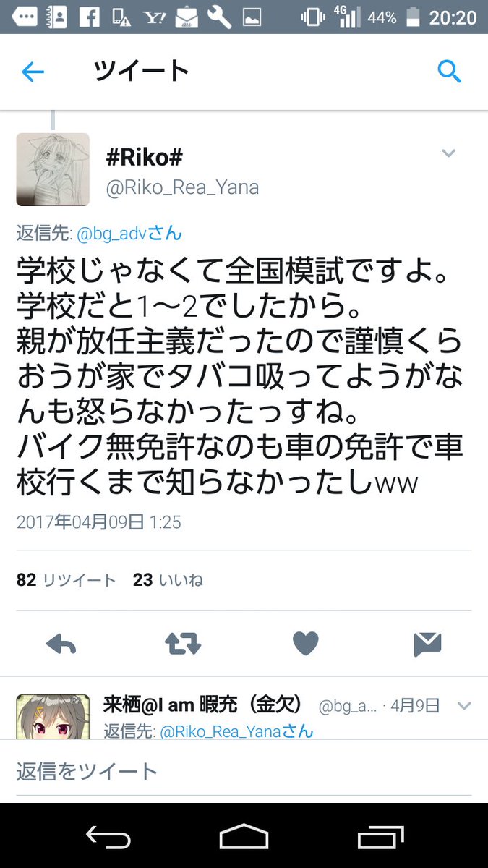
Task: Retweet this tweet via the retweet icon
Action: [x=182, y=644]
